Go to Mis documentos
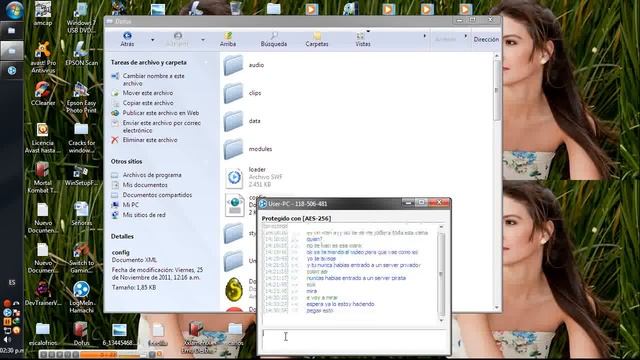 (x=145, y=185)
